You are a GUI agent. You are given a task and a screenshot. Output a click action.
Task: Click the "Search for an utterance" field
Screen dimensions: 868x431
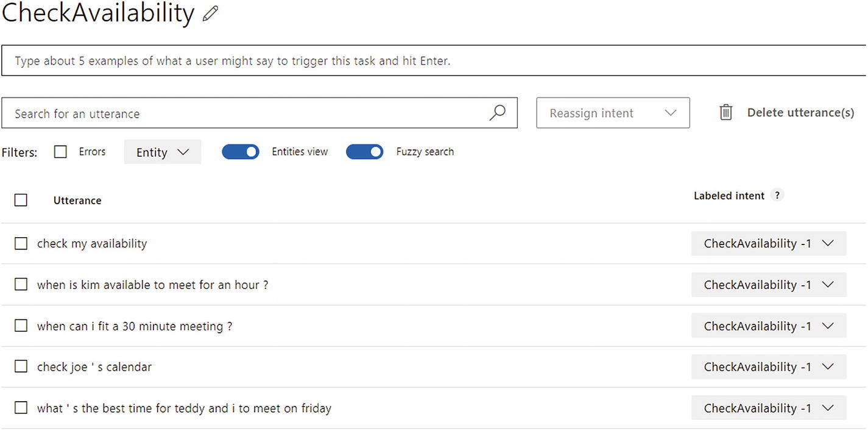click(x=244, y=113)
